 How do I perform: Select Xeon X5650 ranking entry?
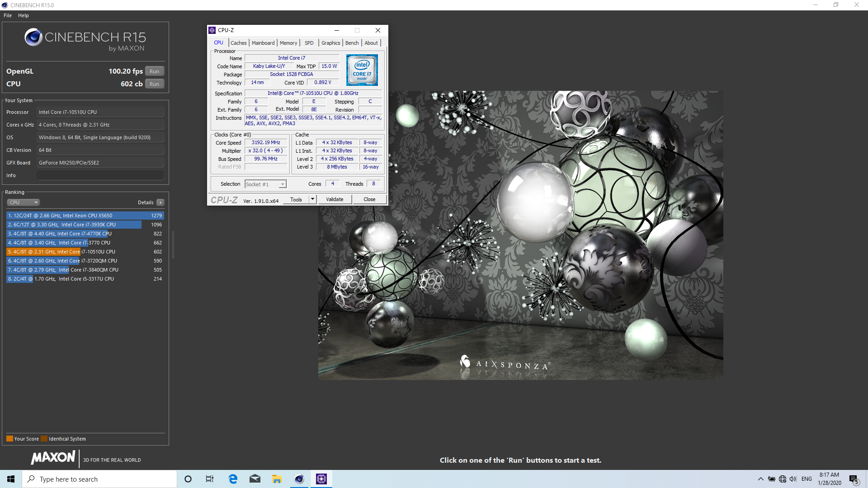click(85, 216)
